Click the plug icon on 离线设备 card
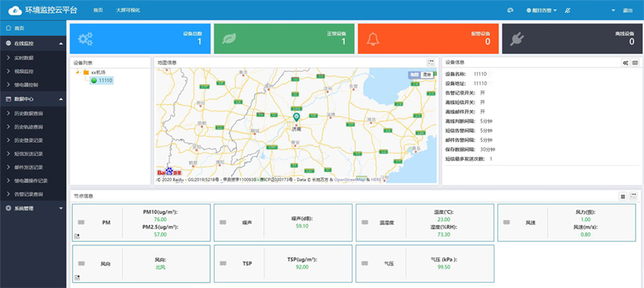Screen dimensions: 644x288 pos(517,39)
